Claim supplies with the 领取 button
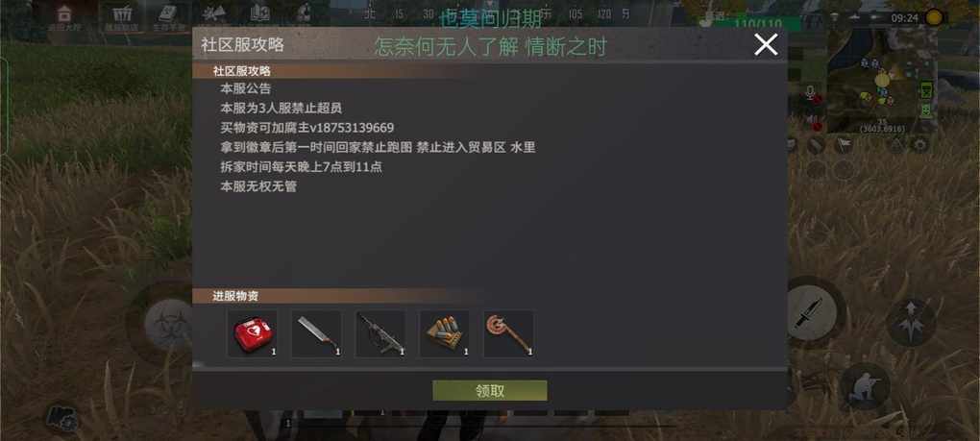Image resolution: width=980 pixels, height=441 pixels. pyautogui.click(x=489, y=391)
